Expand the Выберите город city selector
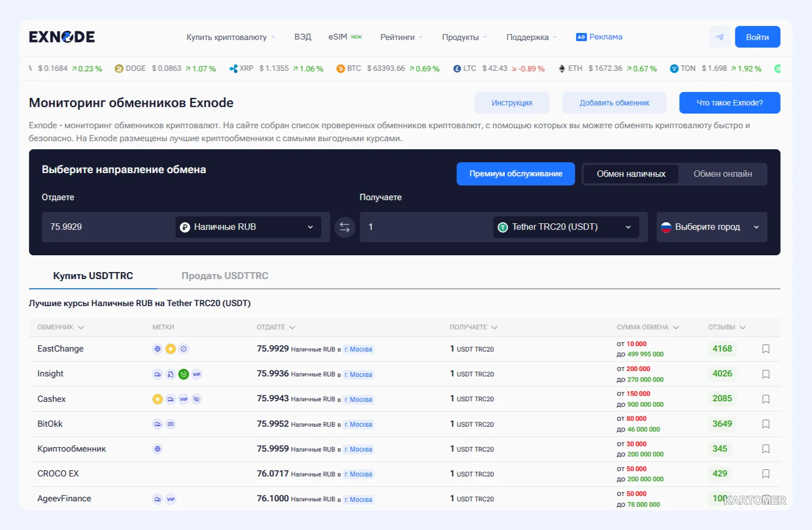Image resolution: width=812 pixels, height=530 pixels. click(711, 227)
